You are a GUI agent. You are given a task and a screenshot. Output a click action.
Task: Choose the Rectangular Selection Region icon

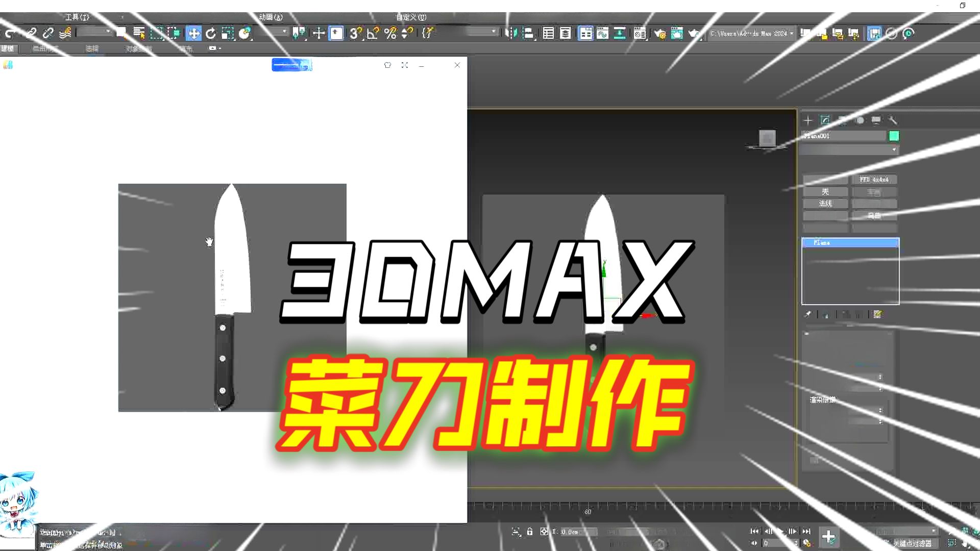[x=157, y=34]
